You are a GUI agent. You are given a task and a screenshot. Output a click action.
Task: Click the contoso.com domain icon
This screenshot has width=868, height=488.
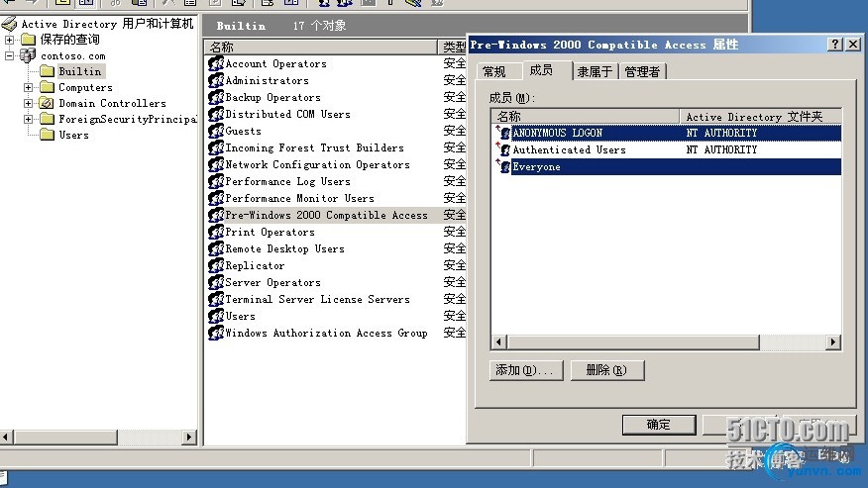point(28,55)
